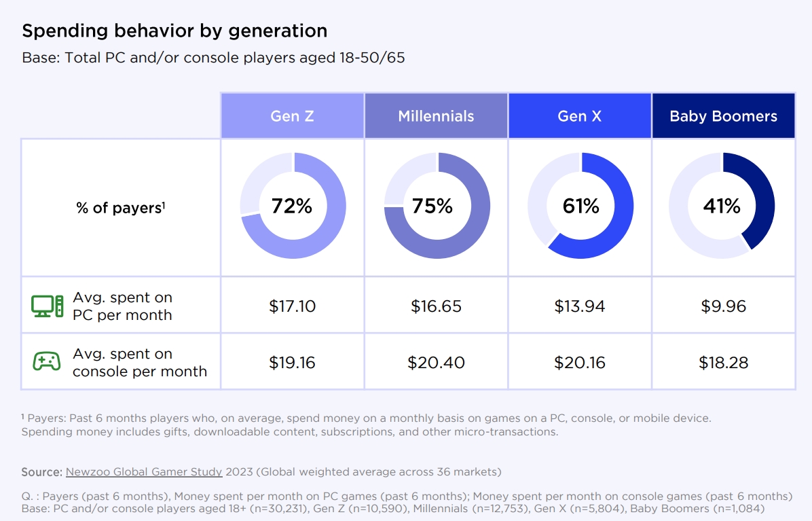Select the Millennials column header
Screen dimensions: 812x521
point(436,116)
